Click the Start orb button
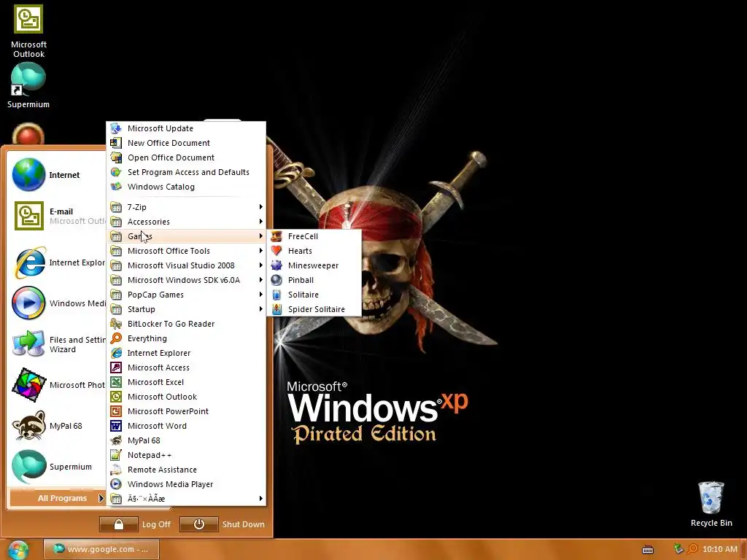The height and width of the screenshot is (560, 747). pos(18,550)
